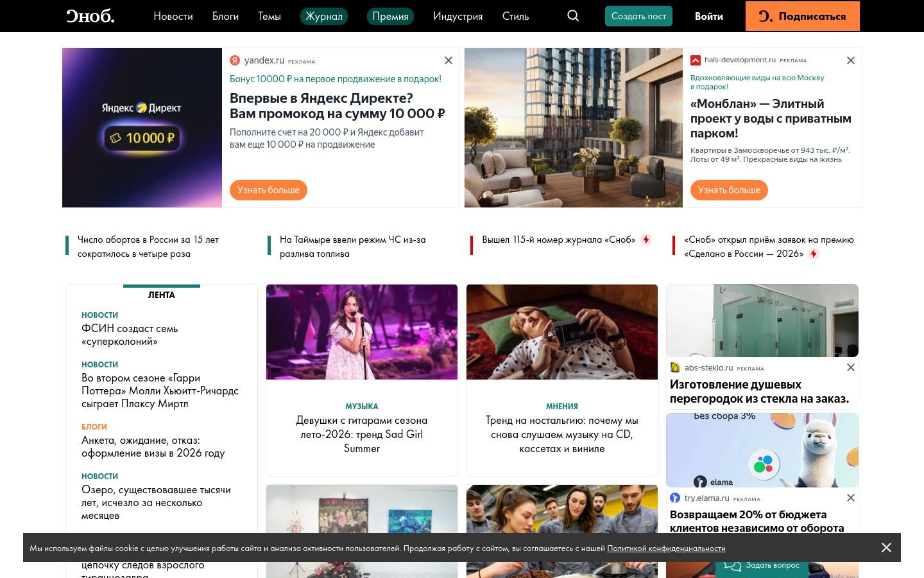Image resolution: width=924 pixels, height=578 pixels.
Task: Open blog post about оформление визы в 2026
Action: tap(153, 446)
